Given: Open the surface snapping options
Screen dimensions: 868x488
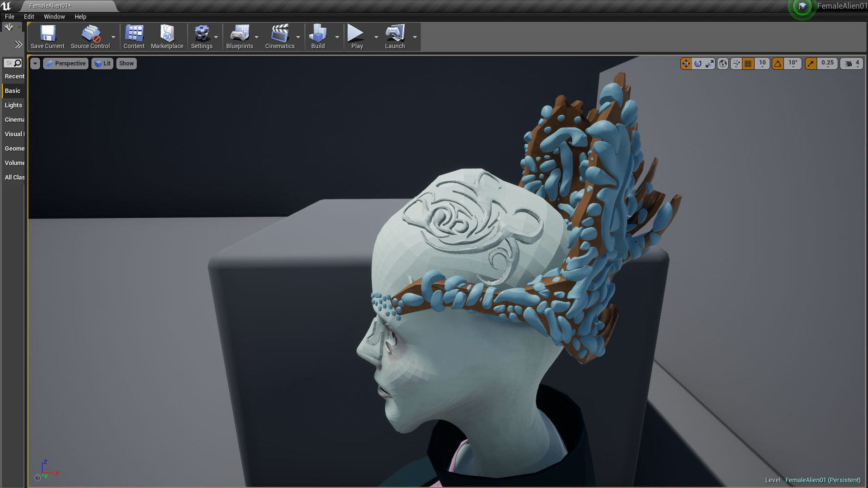Looking at the screenshot, I should pyautogui.click(x=736, y=64).
